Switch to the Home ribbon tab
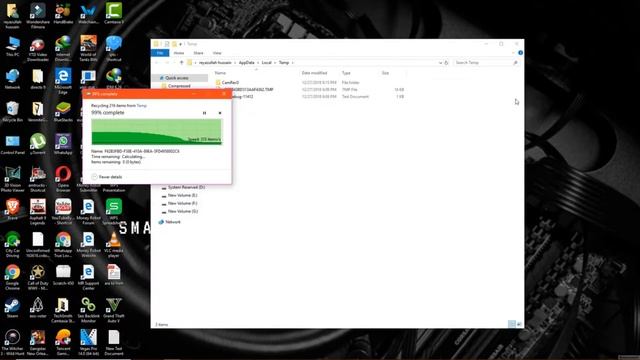 click(x=179, y=53)
